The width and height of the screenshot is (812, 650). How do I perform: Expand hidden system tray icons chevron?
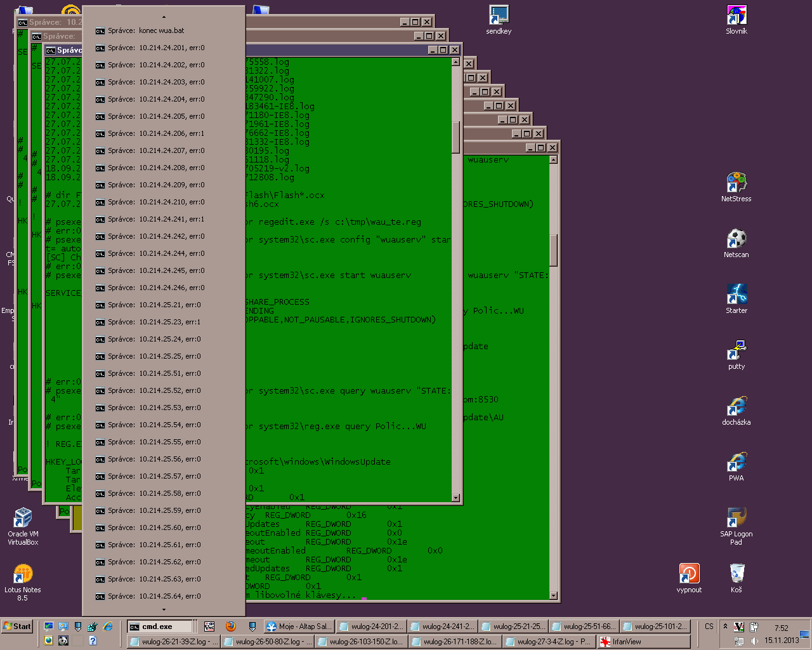pos(725,627)
